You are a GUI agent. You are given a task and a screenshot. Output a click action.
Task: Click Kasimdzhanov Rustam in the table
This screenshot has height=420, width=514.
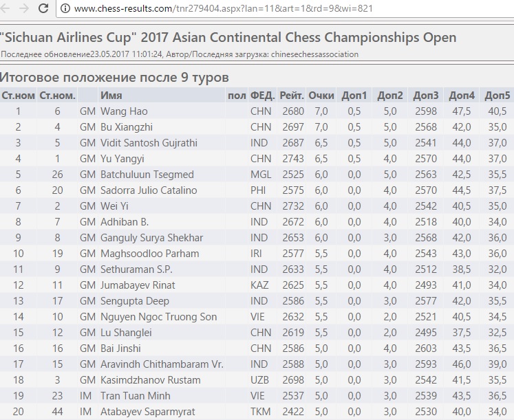[150, 380]
